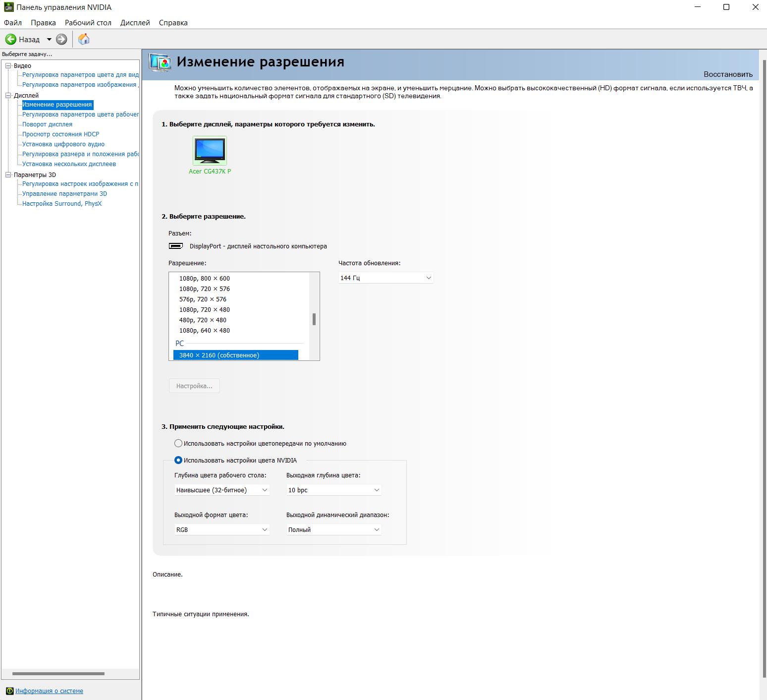
Task: Click the NVIDIA system information icon
Action: pyautogui.click(x=9, y=691)
